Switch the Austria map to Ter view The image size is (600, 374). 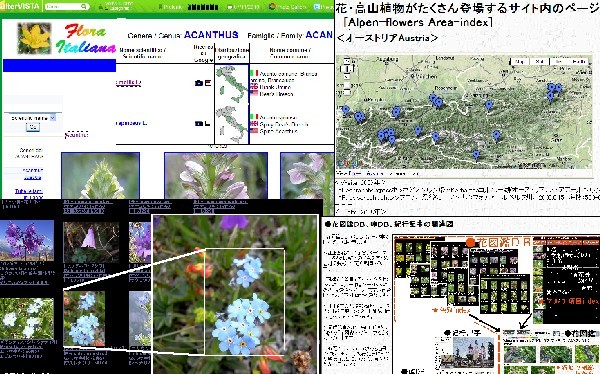(x=559, y=62)
